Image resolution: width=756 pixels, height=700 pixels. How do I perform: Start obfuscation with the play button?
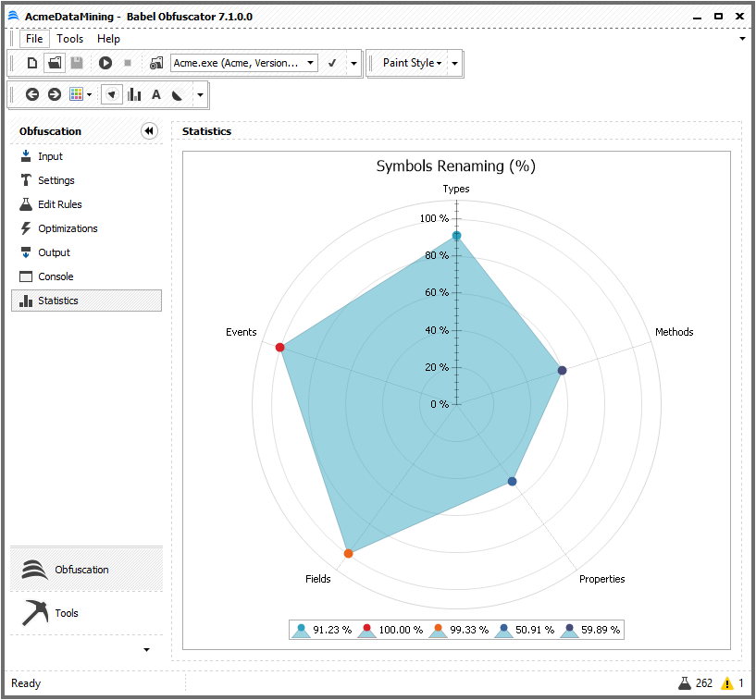(x=105, y=63)
